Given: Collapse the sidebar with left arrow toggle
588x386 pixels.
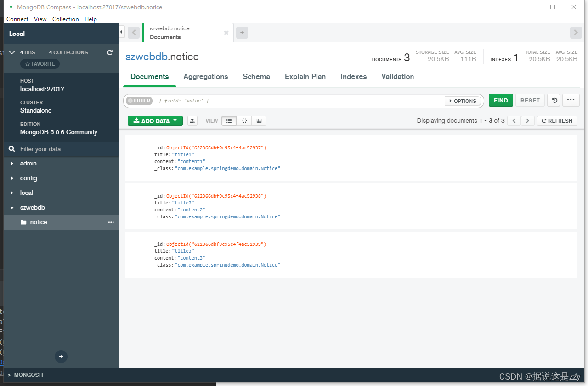Looking at the screenshot, I should (x=121, y=32).
